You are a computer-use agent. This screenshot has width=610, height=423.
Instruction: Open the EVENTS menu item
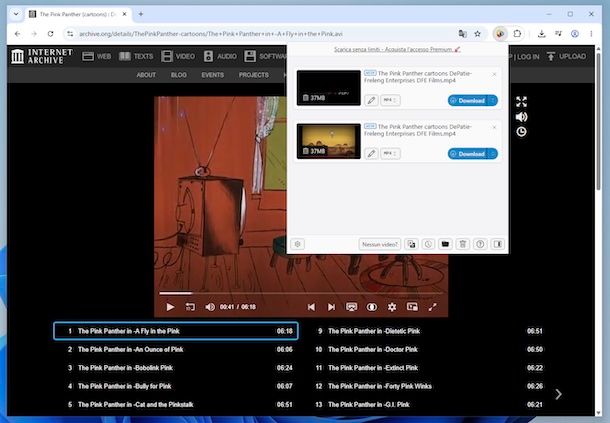[212, 75]
